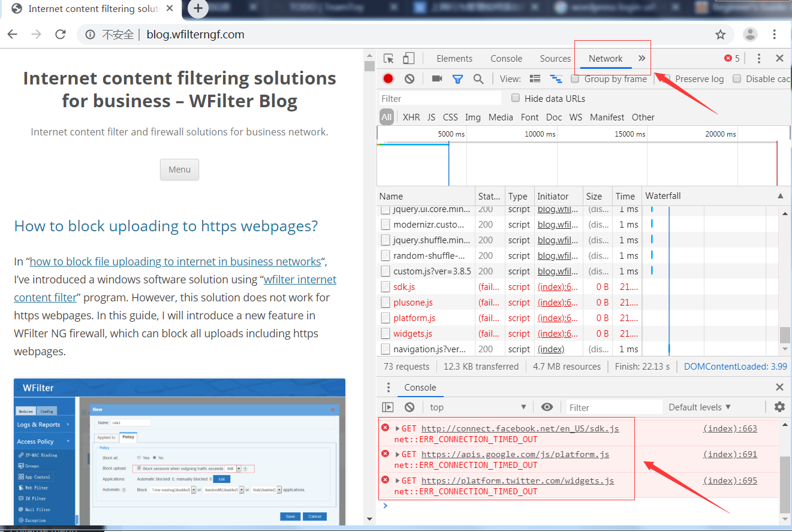Image resolution: width=792 pixels, height=532 pixels.
Task: Stop recording network log red button
Action: coord(389,78)
